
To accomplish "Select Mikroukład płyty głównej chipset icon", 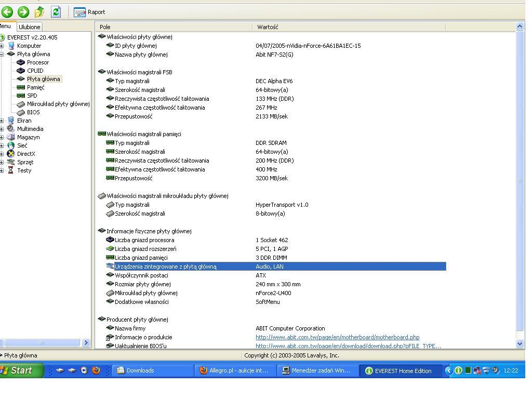I will click(21, 104).
